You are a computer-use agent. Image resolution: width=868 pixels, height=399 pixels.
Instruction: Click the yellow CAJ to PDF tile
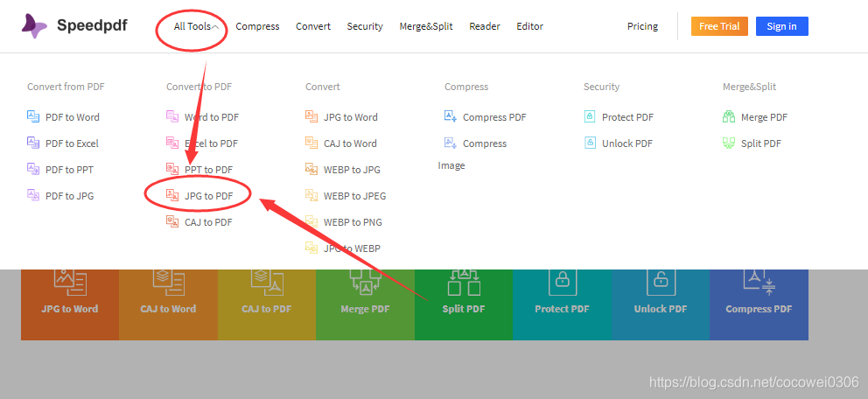[267, 304]
